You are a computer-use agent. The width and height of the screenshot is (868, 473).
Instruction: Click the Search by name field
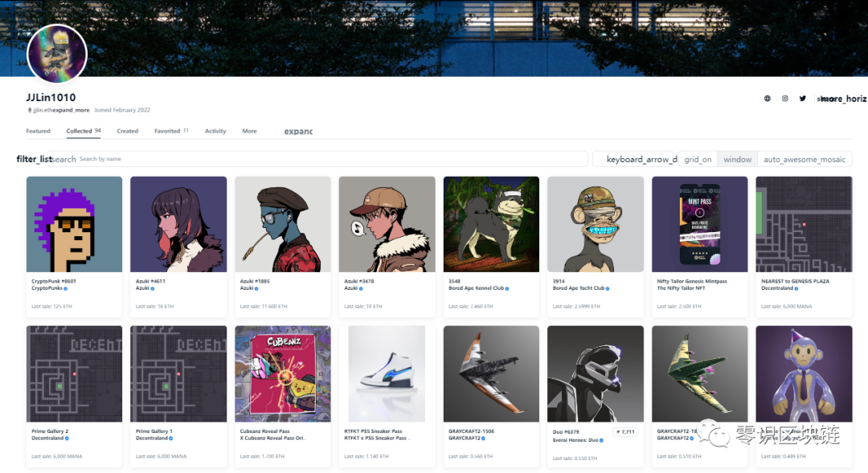tap(317, 159)
